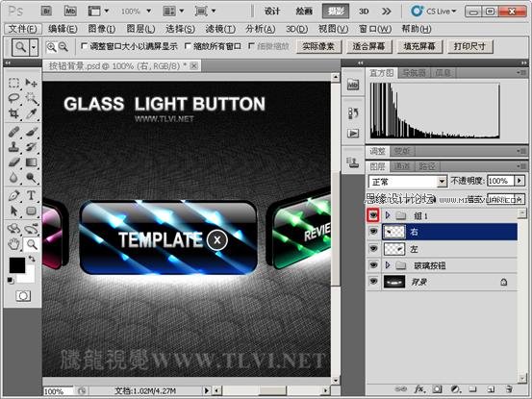Screen dimensions: 532x399
Task: Open the Mini Bridge panel icon
Action: pos(353,85)
